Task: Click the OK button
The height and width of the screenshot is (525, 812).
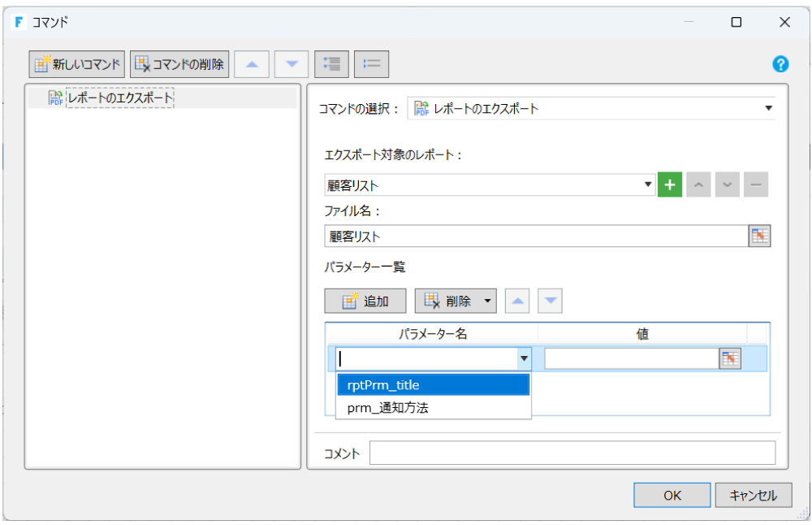Action: tap(672, 495)
